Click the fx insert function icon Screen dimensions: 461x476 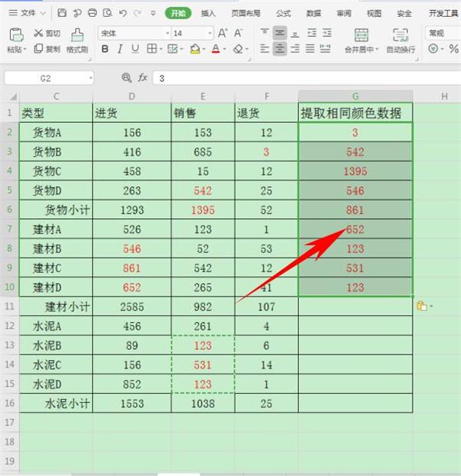click(x=143, y=78)
